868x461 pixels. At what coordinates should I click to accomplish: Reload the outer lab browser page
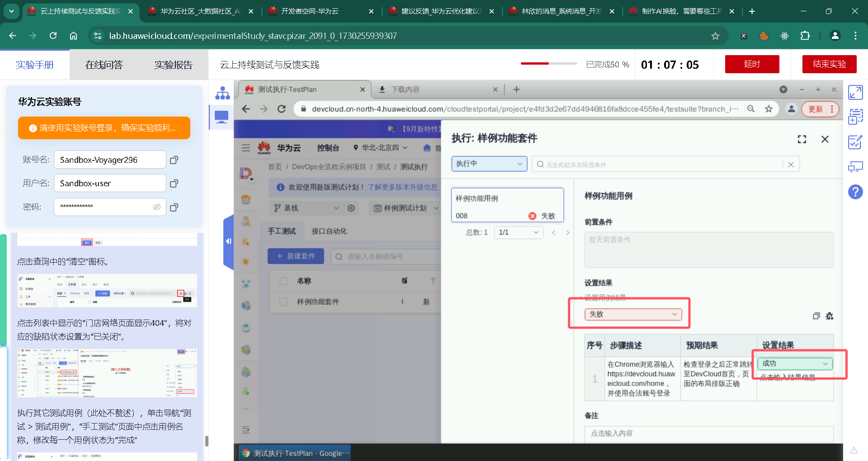[x=53, y=36]
